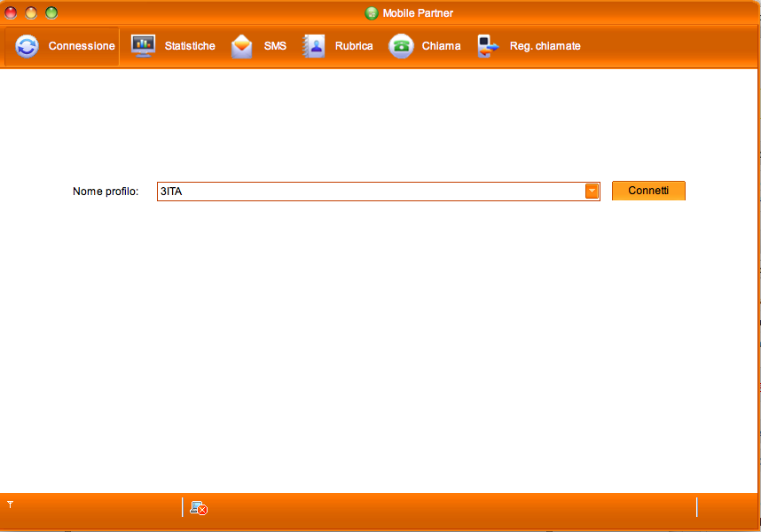Image resolution: width=761 pixels, height=532 pixels.
Task: Minimize window with the yellow button
Action: tap(31, 12)
